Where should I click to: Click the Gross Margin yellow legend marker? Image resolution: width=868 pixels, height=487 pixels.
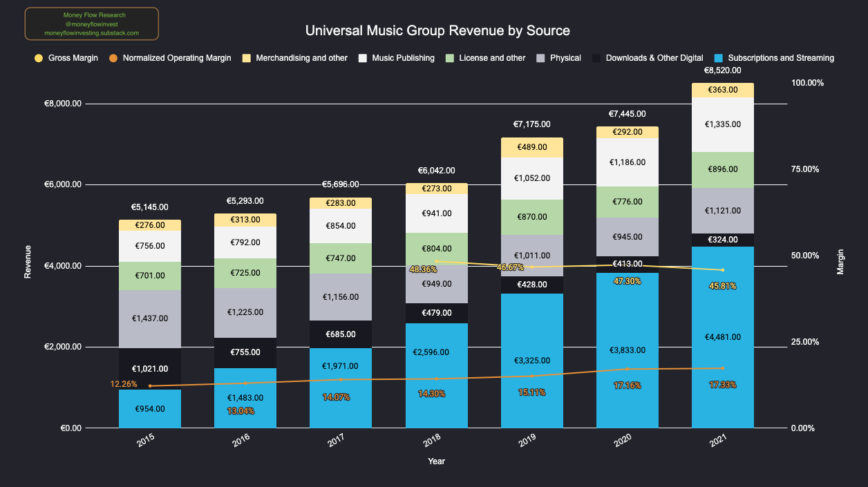tap(39, 58)
